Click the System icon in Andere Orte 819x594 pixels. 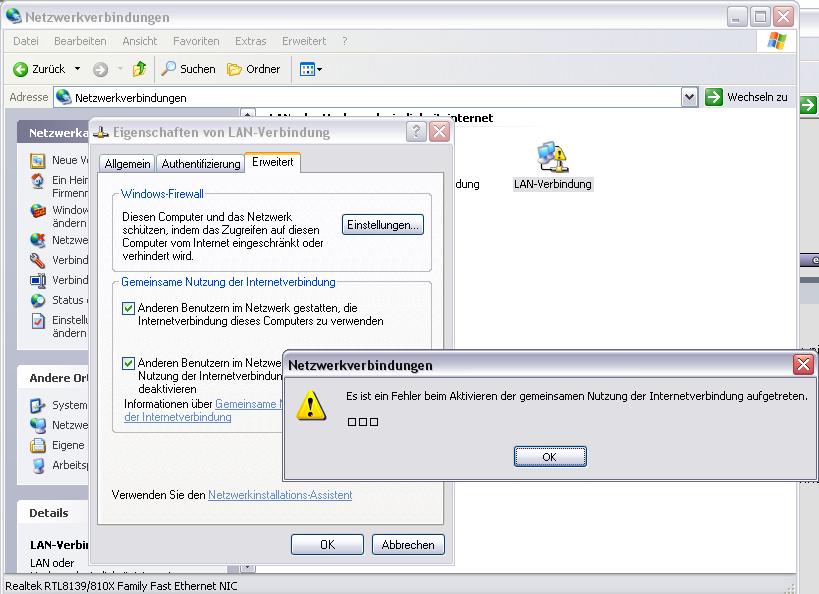click(x=37, y=405)
